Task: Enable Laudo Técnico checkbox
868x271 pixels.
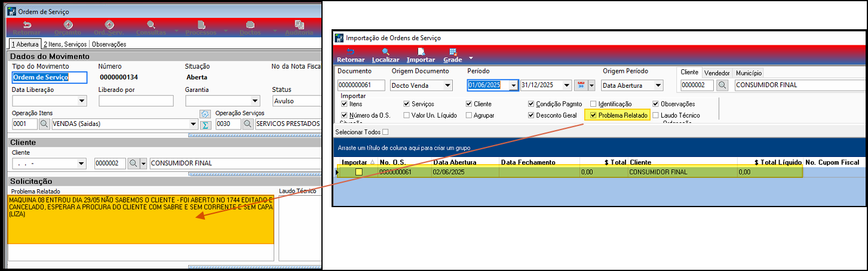Action: [656, 115]
